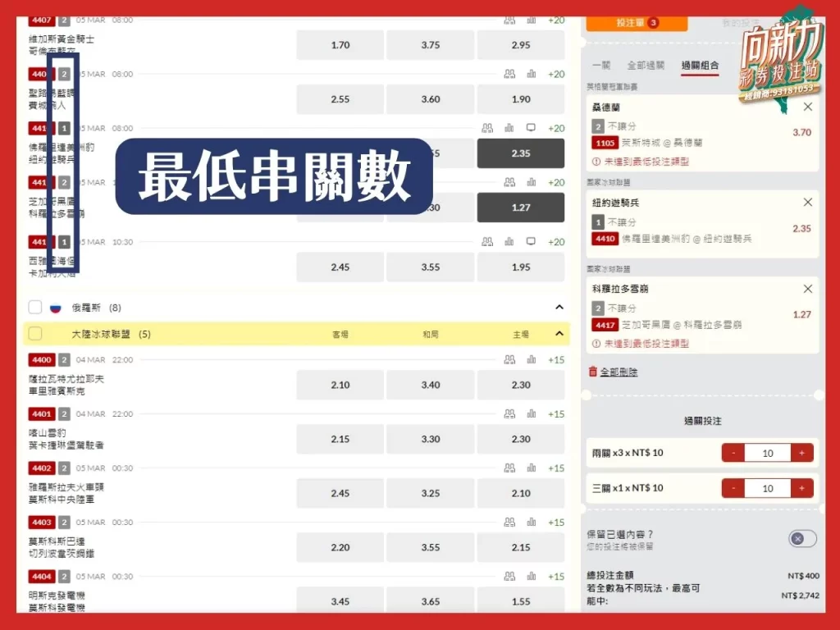Image resolution: width=840 pixels, height=630 pixels.
Task: Select home odds 2.95 in top match
Action: pyautogui.click(x=521, y=45)
